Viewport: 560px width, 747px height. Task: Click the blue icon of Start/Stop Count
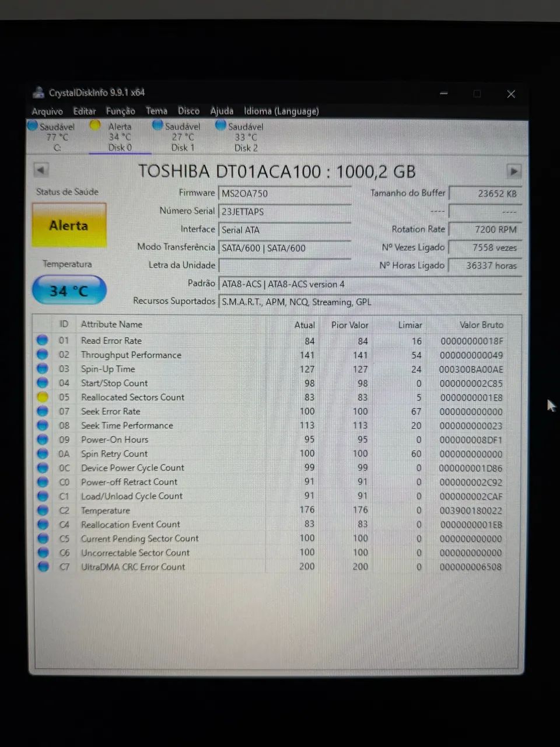click(43, 383)
